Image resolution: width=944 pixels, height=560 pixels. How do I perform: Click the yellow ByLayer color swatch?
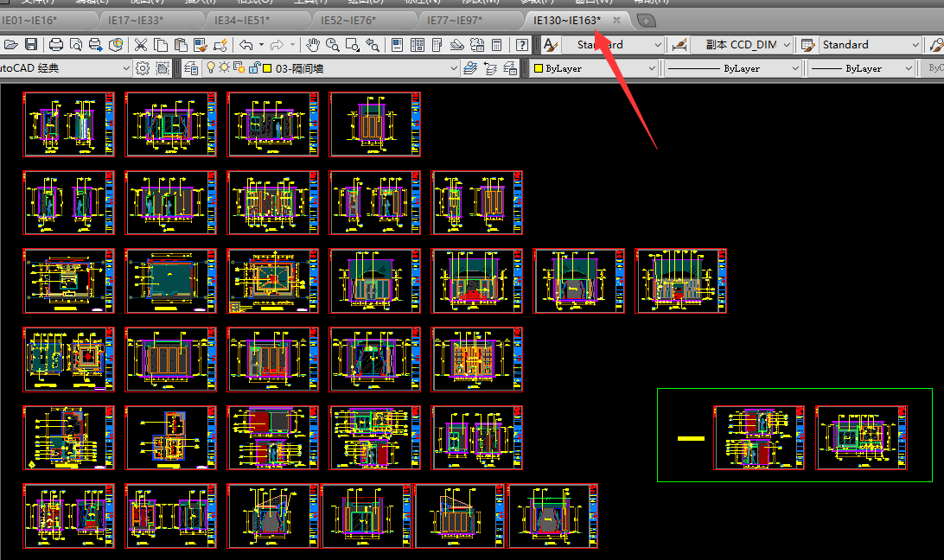pos(539,68)
